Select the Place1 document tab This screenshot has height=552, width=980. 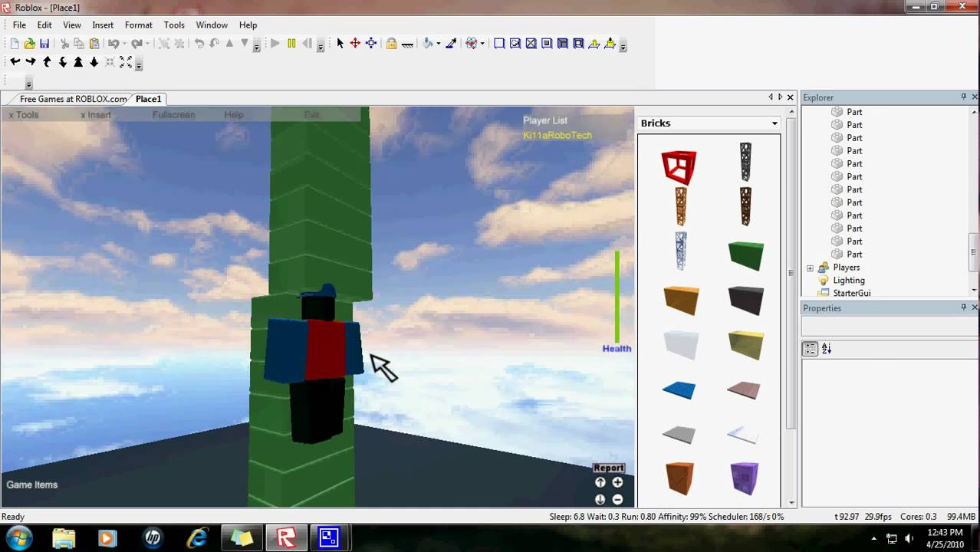point(149,99)
